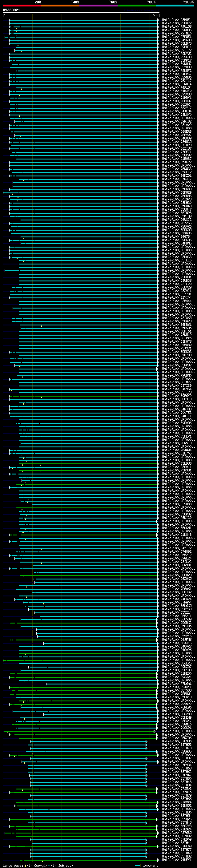Click the label UniRef100_B9GEZ4
The width and height of the screenshot is (197, 868).
pos(176,558)
